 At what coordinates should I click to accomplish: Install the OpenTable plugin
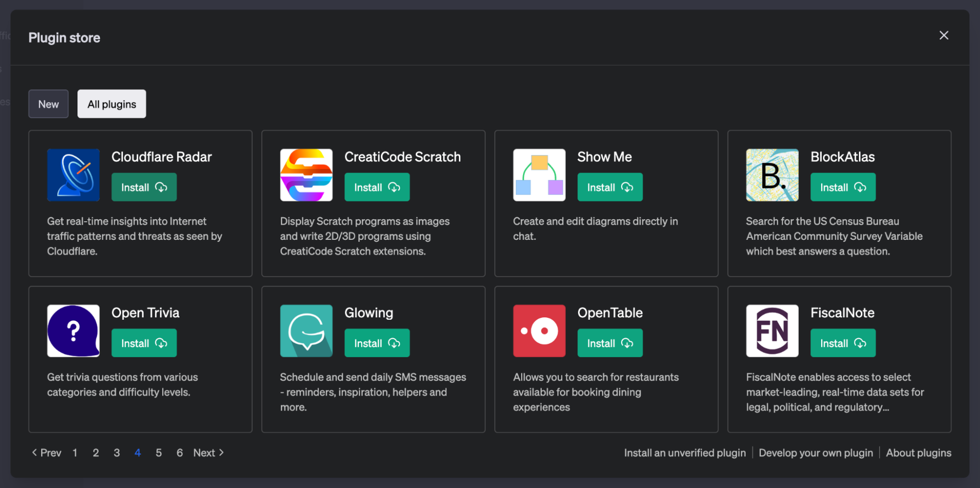click(x=610, y=343)
